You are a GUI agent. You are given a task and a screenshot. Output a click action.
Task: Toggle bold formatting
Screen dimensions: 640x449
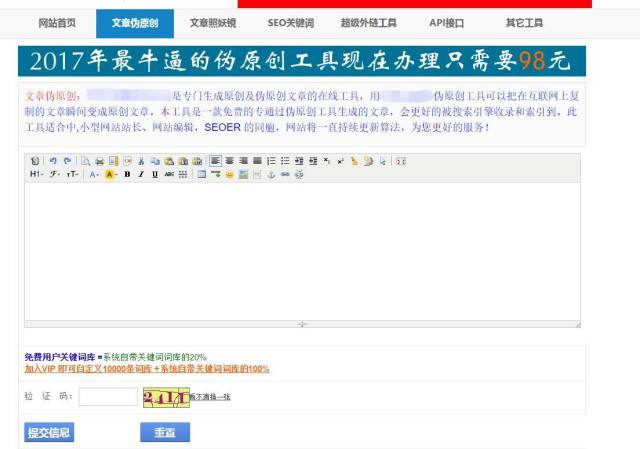tap(127, 174)
